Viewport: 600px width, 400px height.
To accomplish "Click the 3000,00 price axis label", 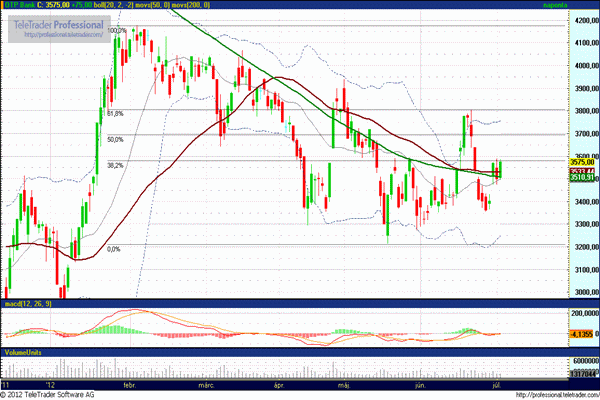I will (x=587, y=292).
